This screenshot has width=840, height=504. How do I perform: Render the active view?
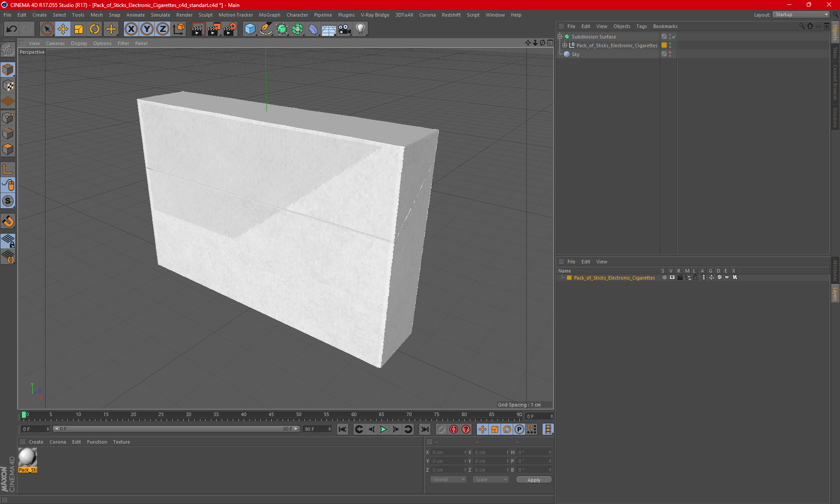coord(198,29)
